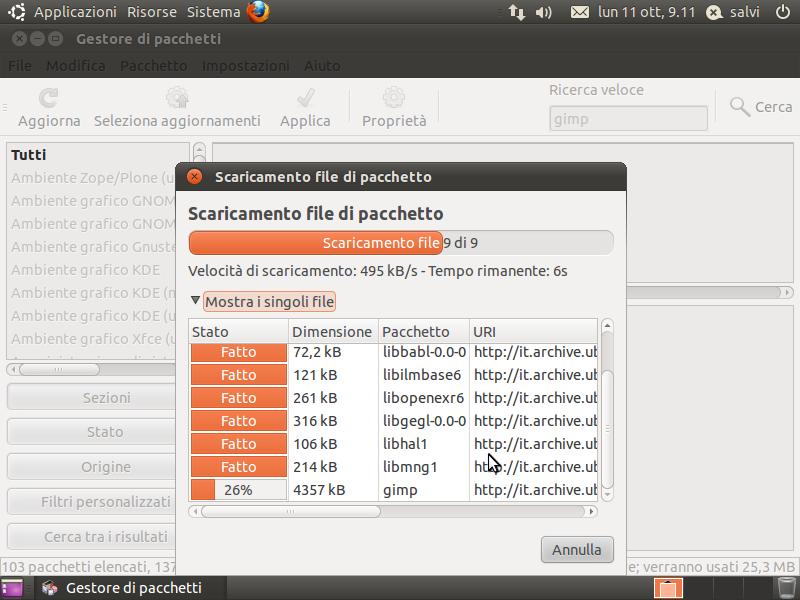Click the Aggiorna reload icon
The image size is (800, 600).
click(x=49, y=97)
